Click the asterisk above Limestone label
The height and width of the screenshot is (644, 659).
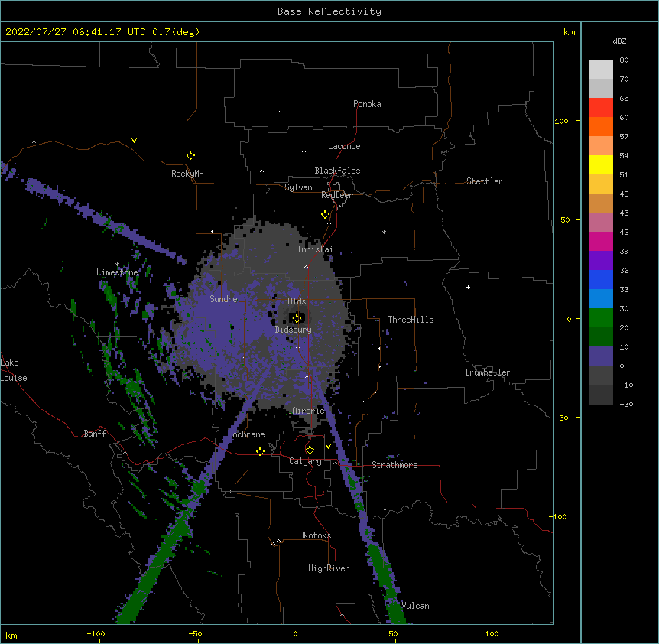117,265
